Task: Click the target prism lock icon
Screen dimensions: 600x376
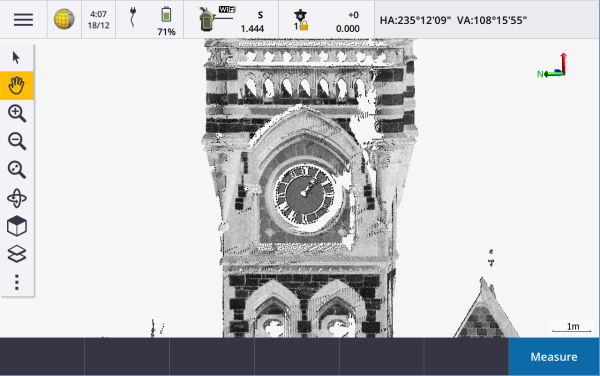Action: [301, 21]
